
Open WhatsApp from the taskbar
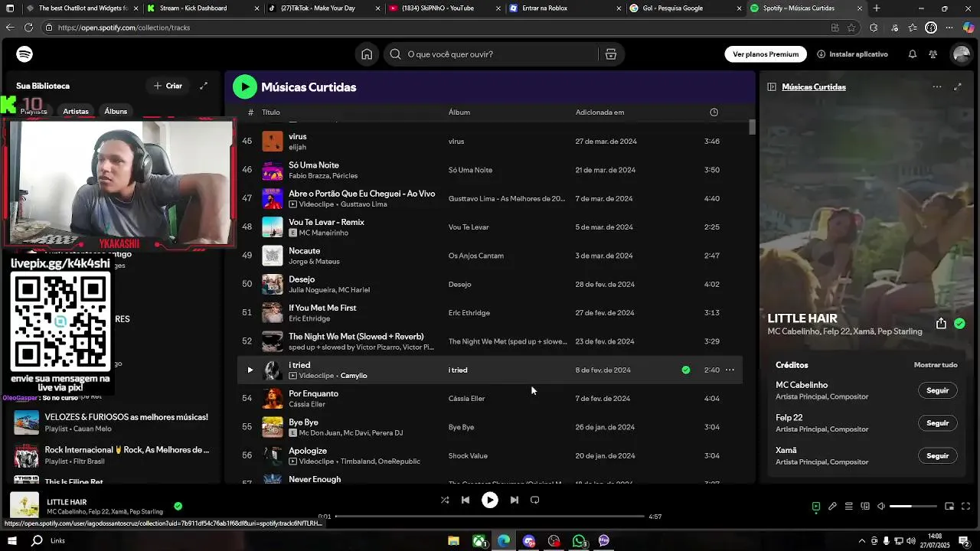(x=580, y=541)
